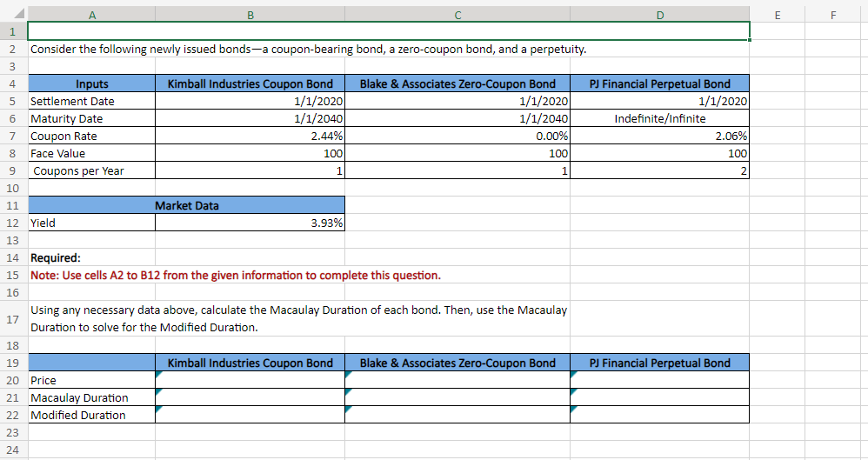Click 'Kimball Industries Coupon Bond' in row 19
This screenshot has height=460, width=868.
(250, 363)
